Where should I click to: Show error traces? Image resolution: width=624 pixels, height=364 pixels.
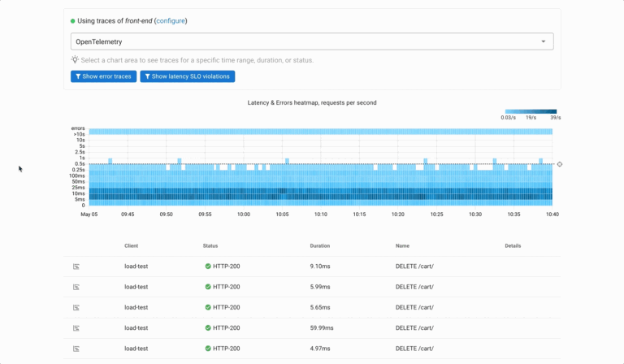(103, 76)
